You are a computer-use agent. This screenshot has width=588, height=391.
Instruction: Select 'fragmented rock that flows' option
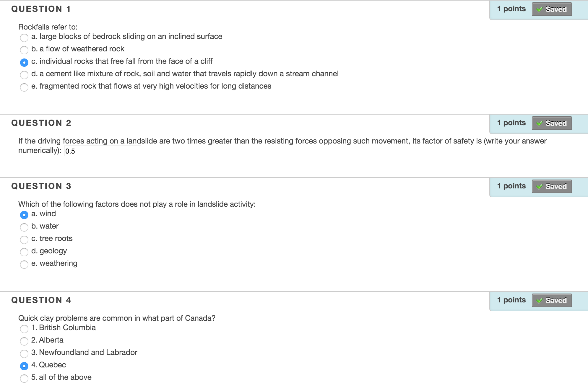coord(24,87)
